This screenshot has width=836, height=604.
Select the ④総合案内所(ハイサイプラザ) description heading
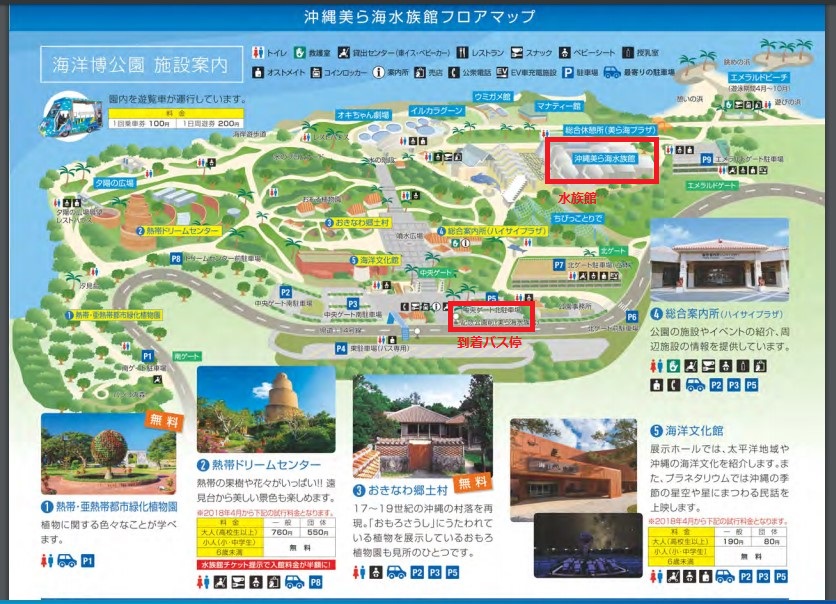tap(717, 314)
